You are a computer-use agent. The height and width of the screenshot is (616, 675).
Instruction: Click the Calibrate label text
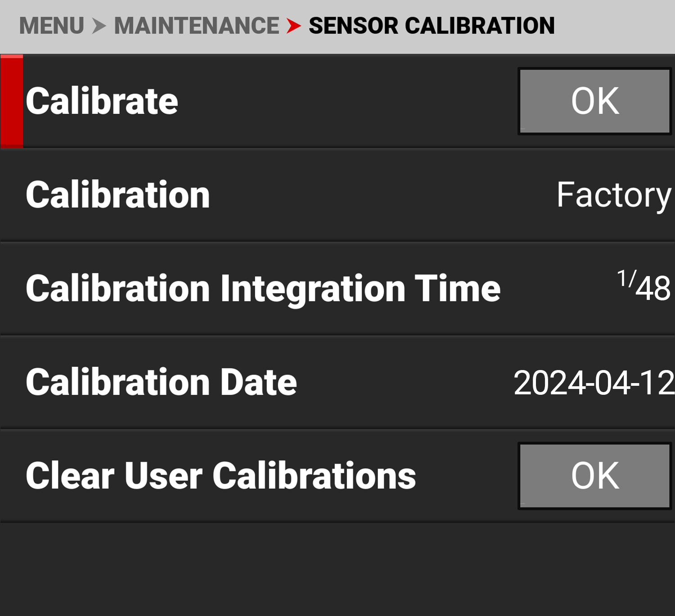tap(101, 100)
